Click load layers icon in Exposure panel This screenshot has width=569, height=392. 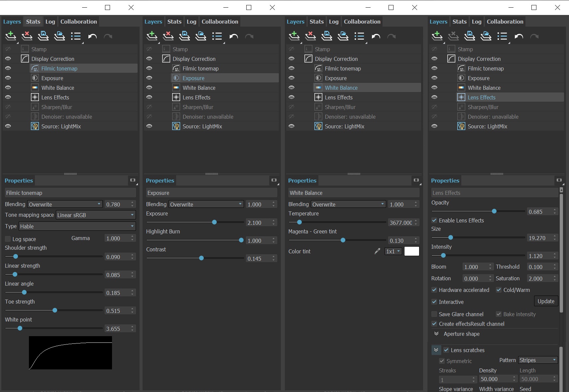pos(201,36)
